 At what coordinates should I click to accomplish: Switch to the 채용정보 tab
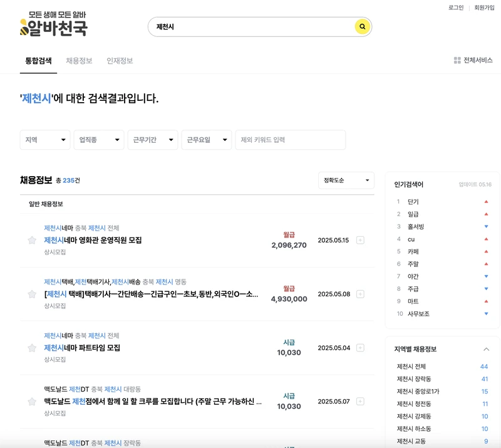click(x=80, y=61)
